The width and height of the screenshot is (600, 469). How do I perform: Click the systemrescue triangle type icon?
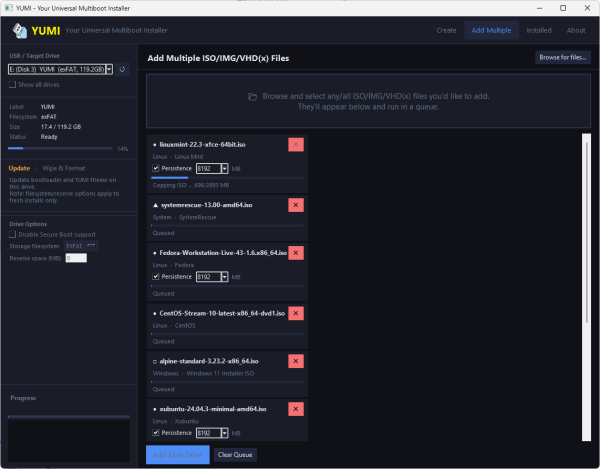click(155, 205)
